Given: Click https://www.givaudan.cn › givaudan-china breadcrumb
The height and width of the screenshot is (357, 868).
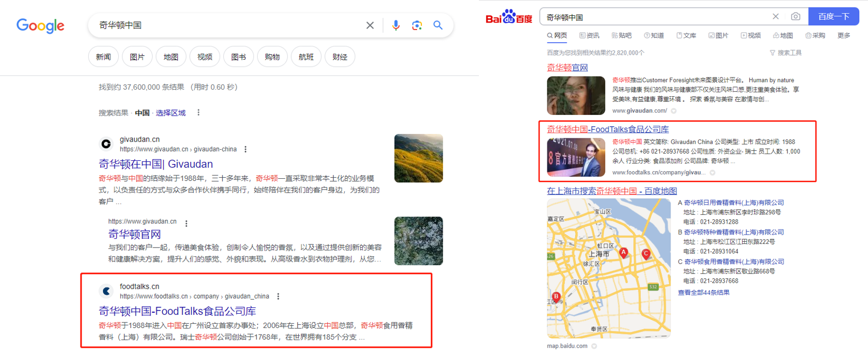Looking at the screenshot, I should pyautogui.click(x=178, y=149).
